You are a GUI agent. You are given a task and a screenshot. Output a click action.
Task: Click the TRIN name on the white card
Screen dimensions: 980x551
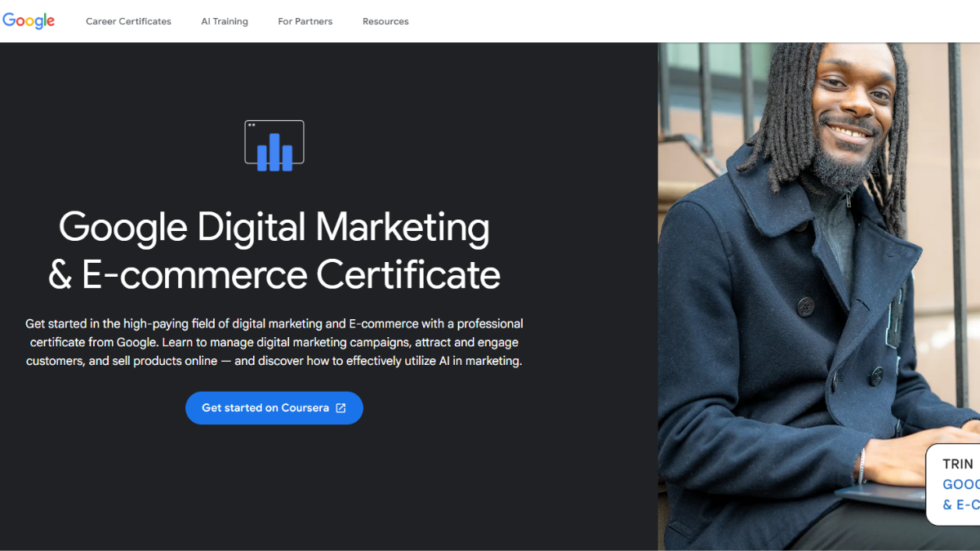pos(956,463)
